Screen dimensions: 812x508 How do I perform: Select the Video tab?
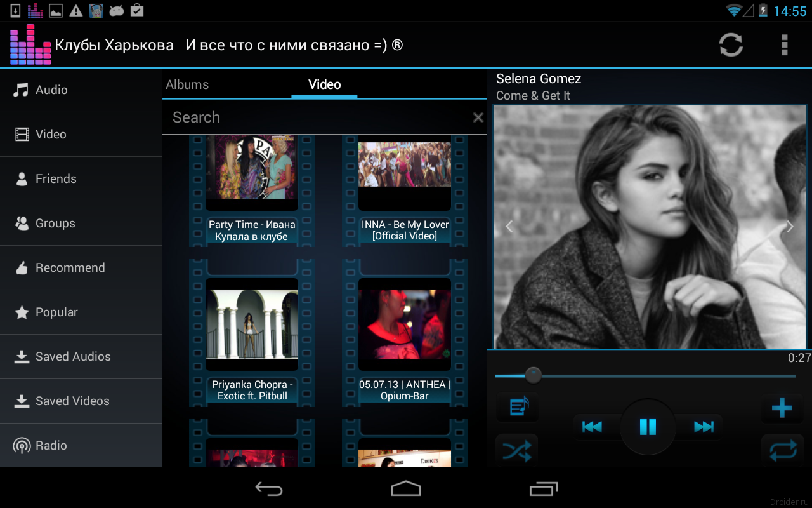(324, 84)
